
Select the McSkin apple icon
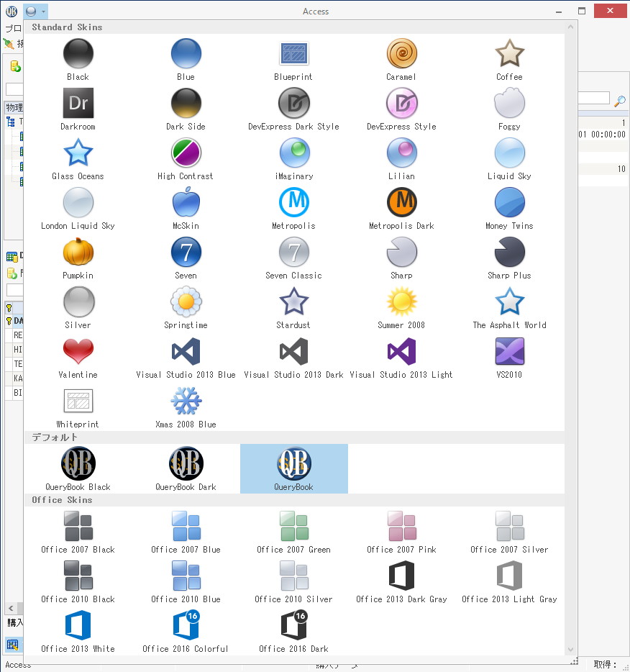click(x=186, y=209)
